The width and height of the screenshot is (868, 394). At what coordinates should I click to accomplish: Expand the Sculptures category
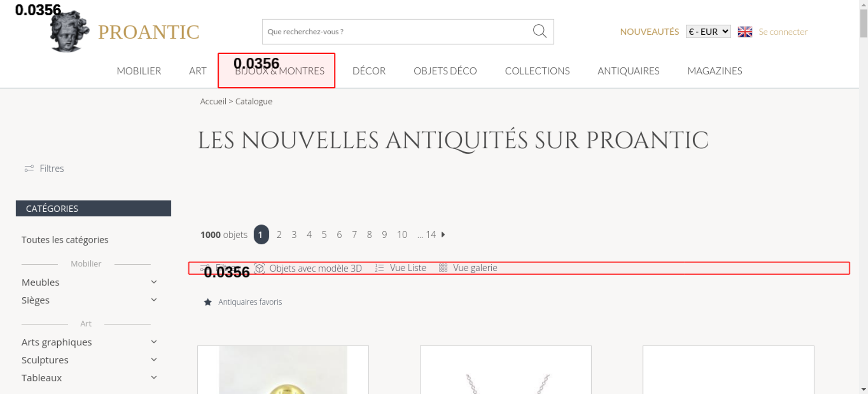154,360
